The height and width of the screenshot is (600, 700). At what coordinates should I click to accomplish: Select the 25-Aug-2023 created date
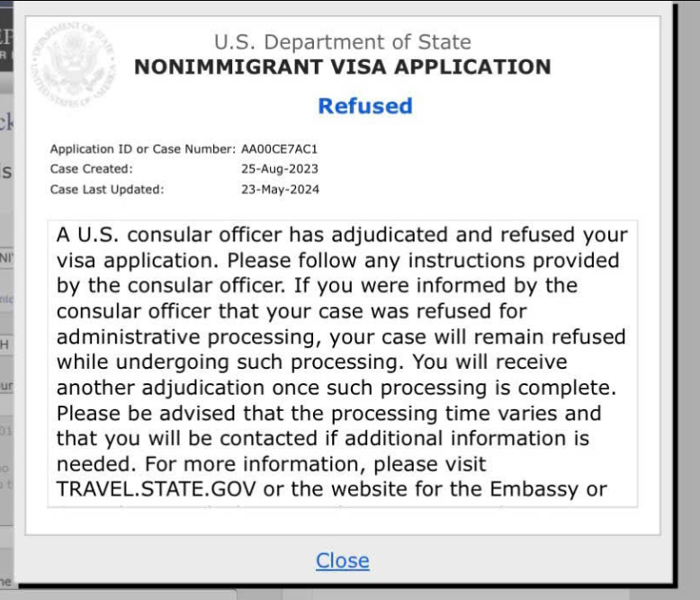[x=280, y=169]
